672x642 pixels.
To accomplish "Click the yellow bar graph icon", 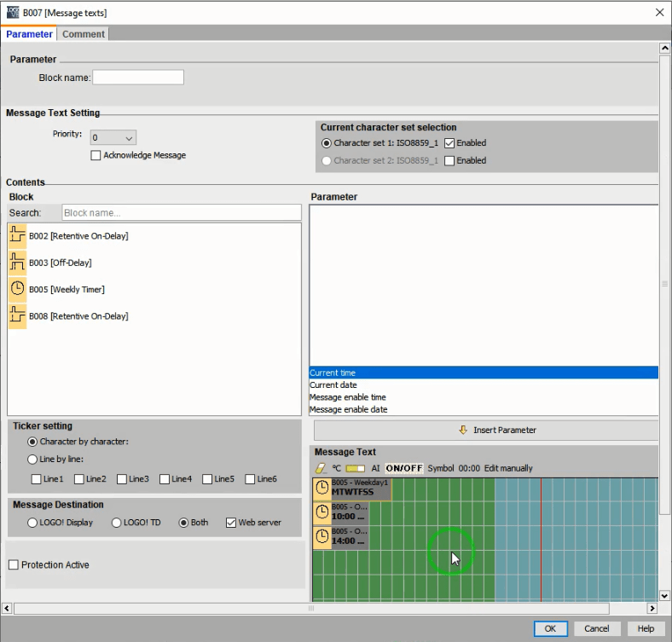I will (x=356, y=468).
